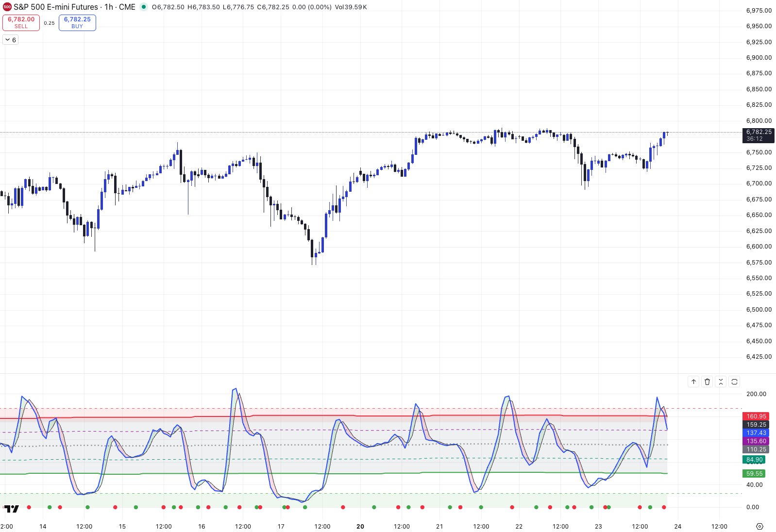Click the red 160.95 indicator value label
Screen dimensions: 776x532
756,416
